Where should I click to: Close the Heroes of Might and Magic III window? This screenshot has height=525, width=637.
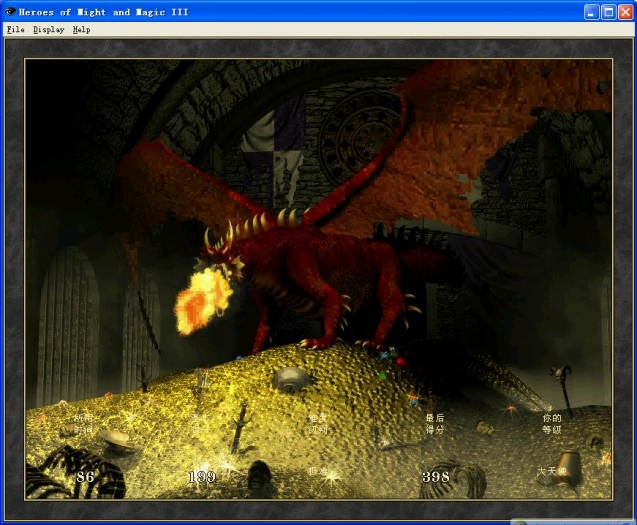625,12
